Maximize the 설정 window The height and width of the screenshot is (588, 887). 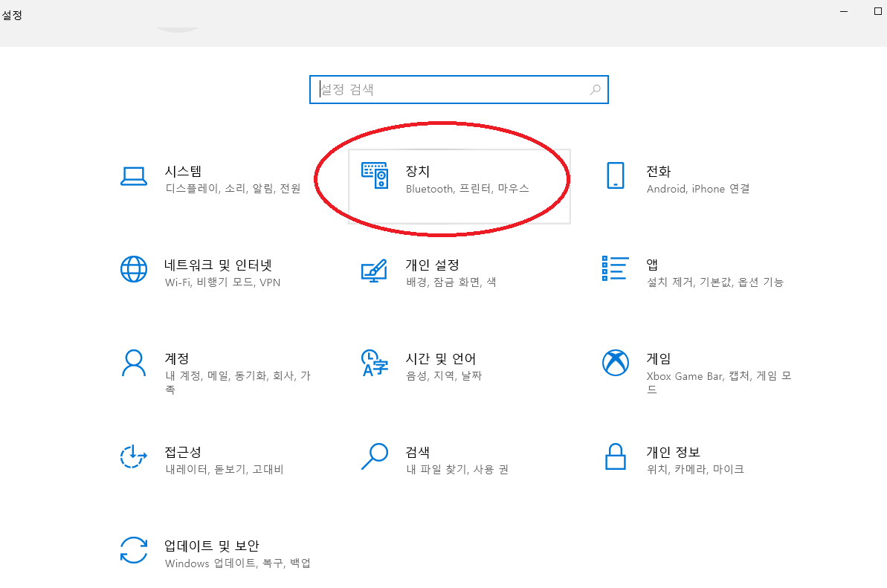(879, 11)
